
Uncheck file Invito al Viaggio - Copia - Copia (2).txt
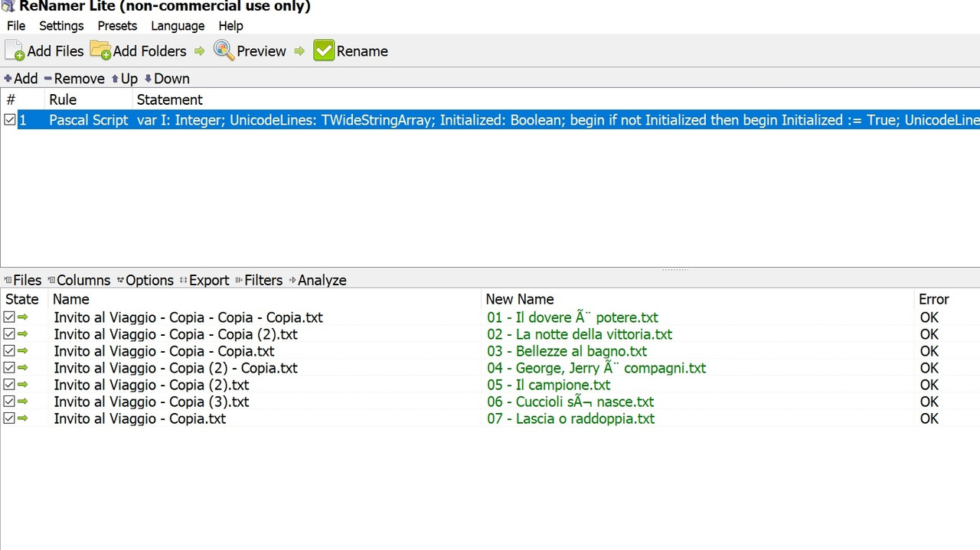tap(9, 334)
